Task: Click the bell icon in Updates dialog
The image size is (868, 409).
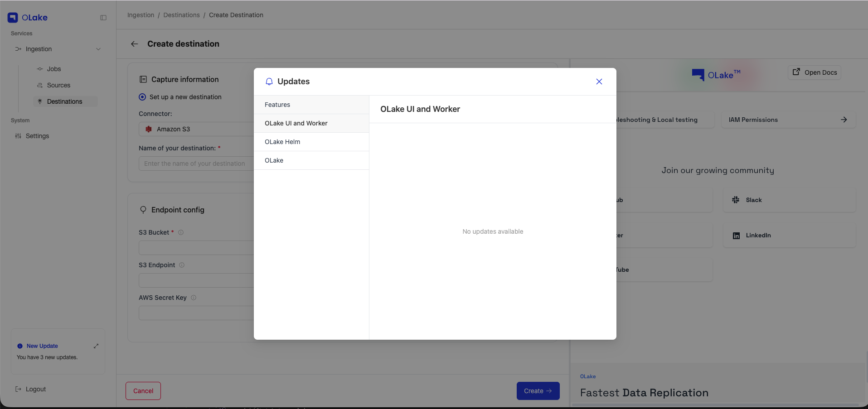Action: click(x=269, y=82)
